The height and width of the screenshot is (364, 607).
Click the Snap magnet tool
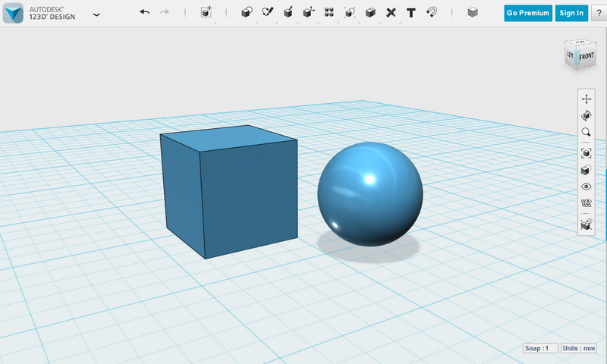click(x=431, y=12)
